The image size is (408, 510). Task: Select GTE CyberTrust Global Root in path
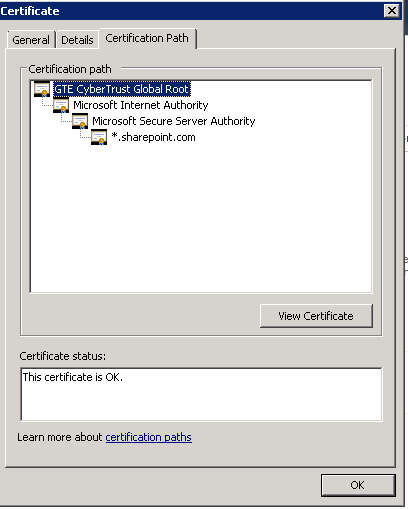pyautogui.click(x=122, y=89)
